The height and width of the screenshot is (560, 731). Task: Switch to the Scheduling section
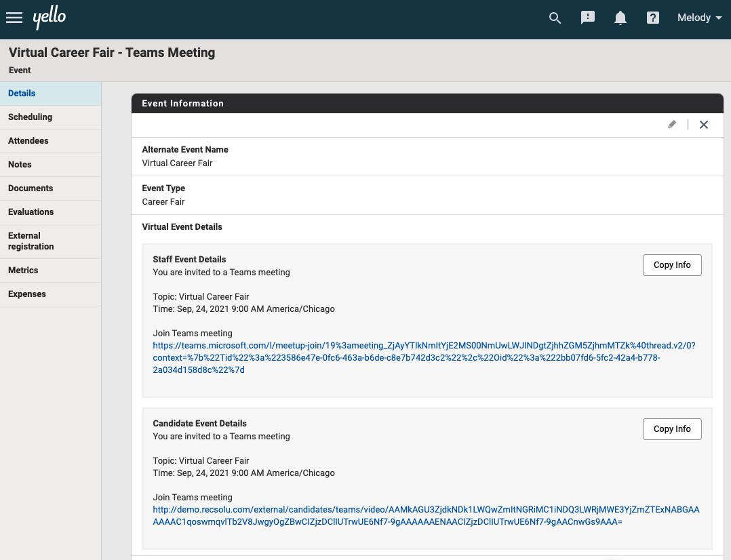[30, 117]
